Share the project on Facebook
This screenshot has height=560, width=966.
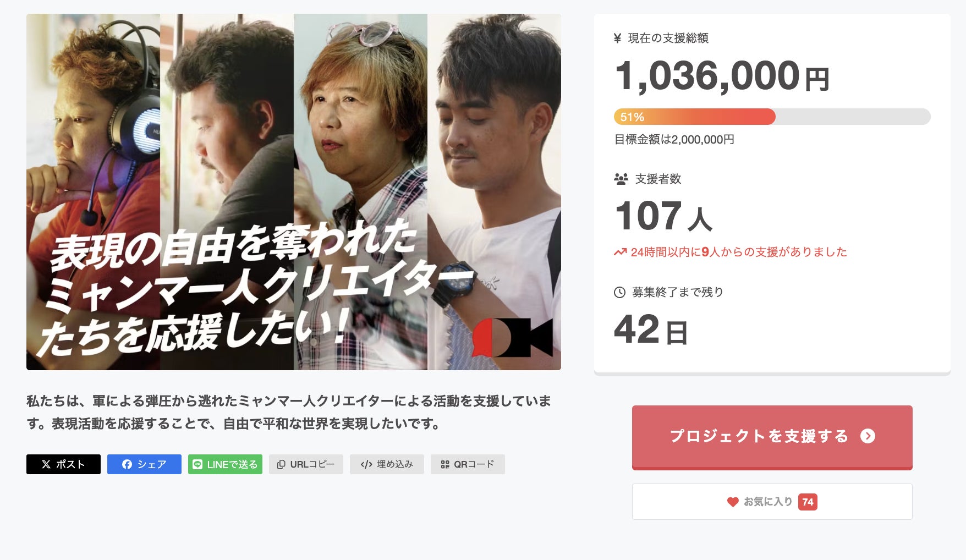(x=144, y=464)
